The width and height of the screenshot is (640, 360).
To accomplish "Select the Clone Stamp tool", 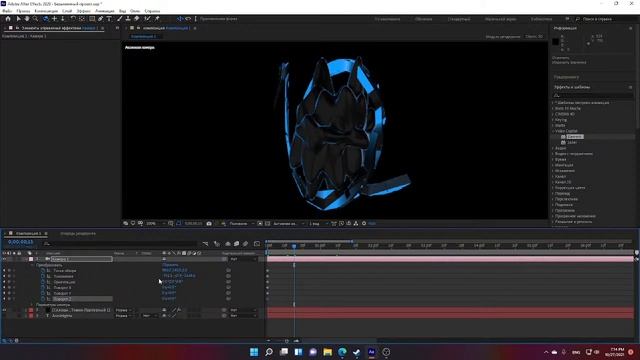I will 128,19.
